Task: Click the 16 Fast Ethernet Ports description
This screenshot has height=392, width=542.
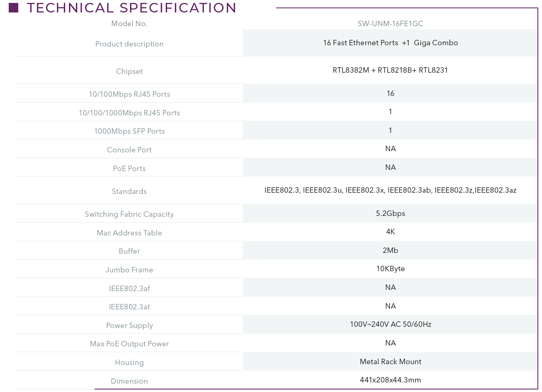Action: (390, 43)
